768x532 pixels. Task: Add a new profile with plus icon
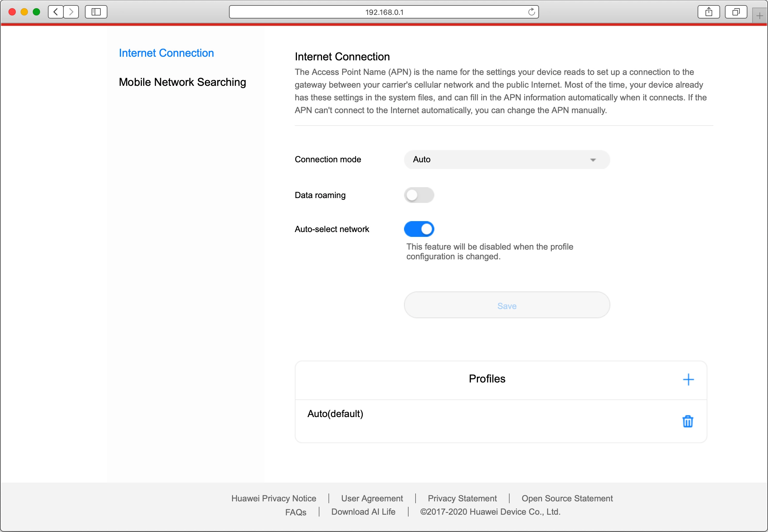click(x=688, y=379)
